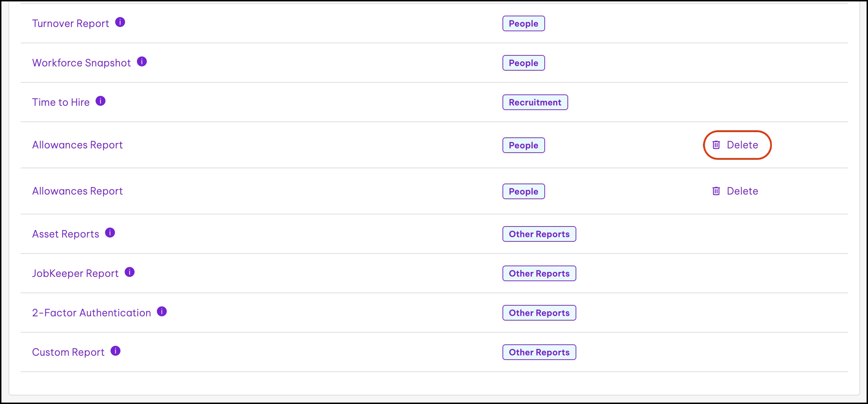Click the trash icon in the circled Delete button
868x404 pixels.
coord(716,145)
